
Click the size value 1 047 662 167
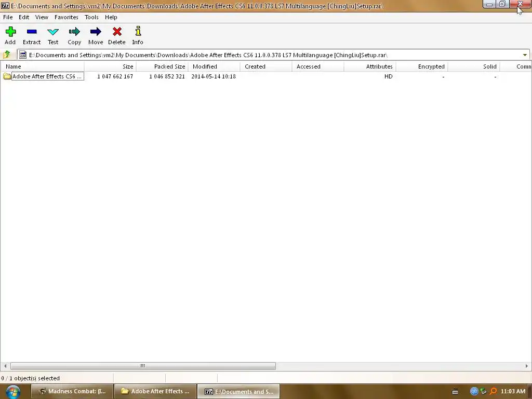point(115,76)
